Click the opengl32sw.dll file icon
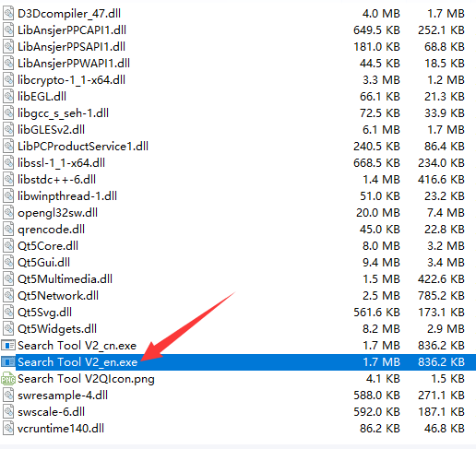 8,213
